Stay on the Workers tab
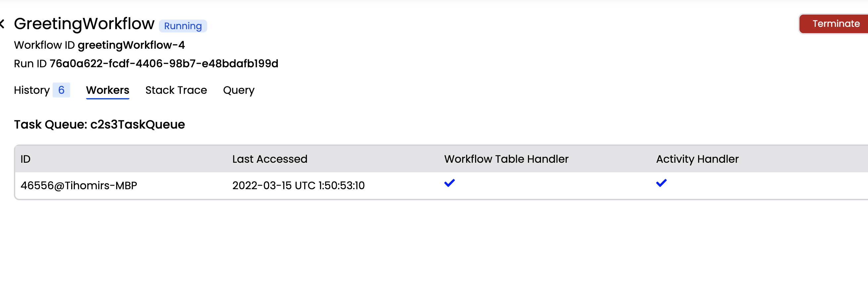 pyautogui.click(x=108, y=90)
